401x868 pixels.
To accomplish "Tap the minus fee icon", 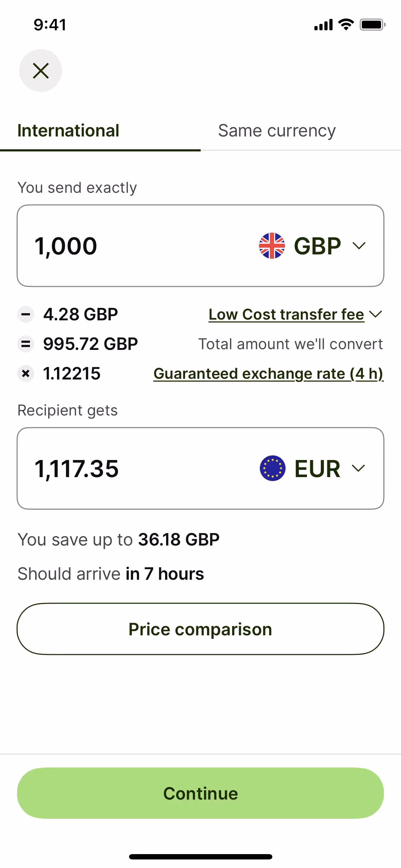I will (x=26, y=314).
